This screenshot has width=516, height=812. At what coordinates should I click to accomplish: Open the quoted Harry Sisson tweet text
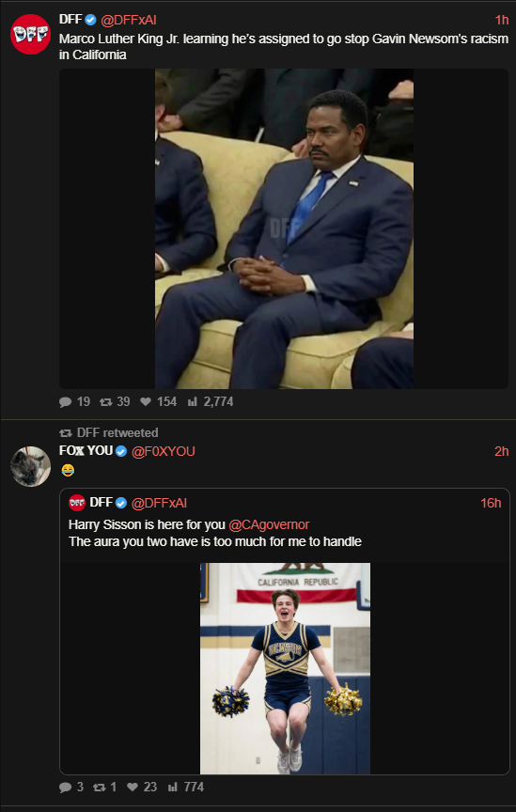coord(215,534)
